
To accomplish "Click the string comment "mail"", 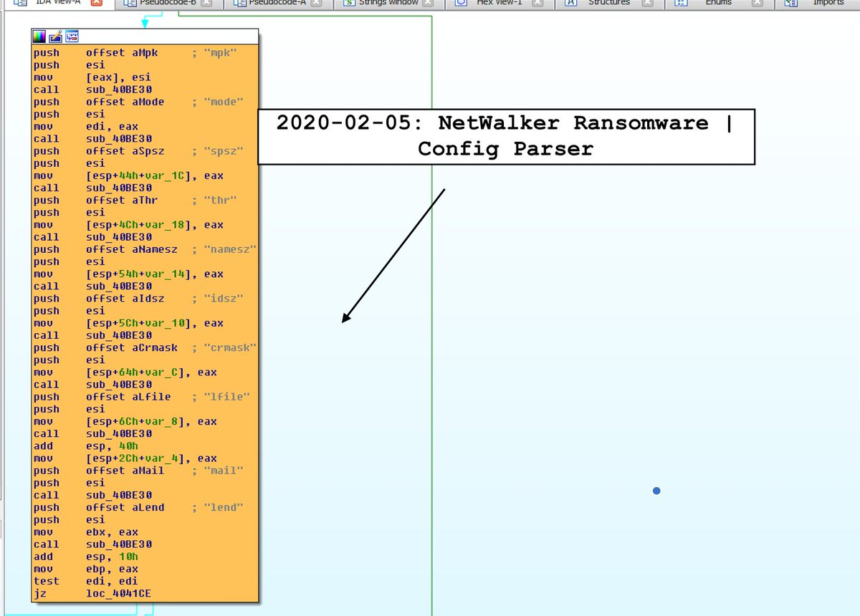I will (224, 471).
